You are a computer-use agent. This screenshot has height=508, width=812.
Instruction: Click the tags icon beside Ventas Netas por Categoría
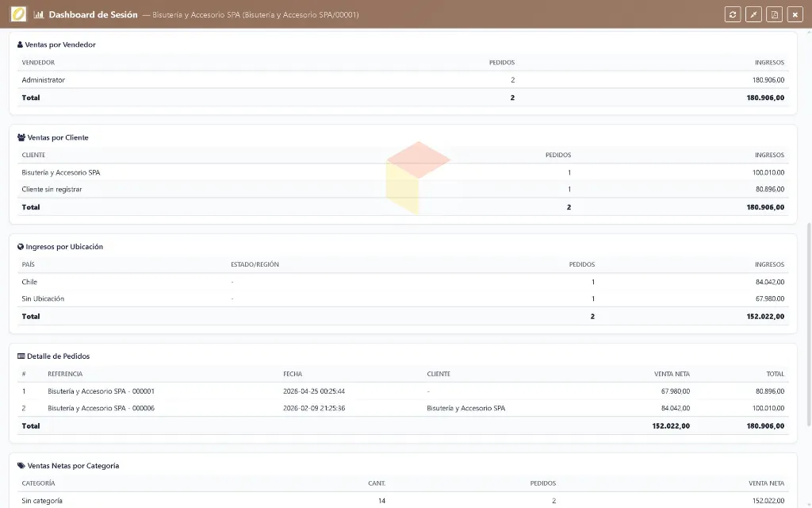coord(21,465)
